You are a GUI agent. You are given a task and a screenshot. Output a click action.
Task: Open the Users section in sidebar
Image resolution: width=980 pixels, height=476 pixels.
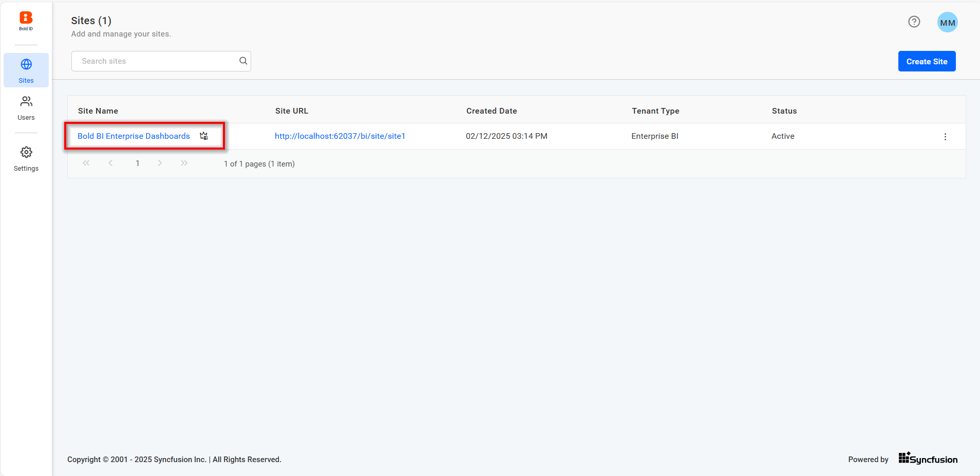click(x=26, y=108)
